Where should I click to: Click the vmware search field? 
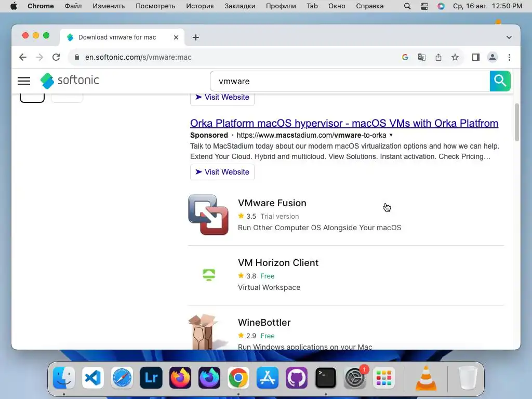(350, 81)
